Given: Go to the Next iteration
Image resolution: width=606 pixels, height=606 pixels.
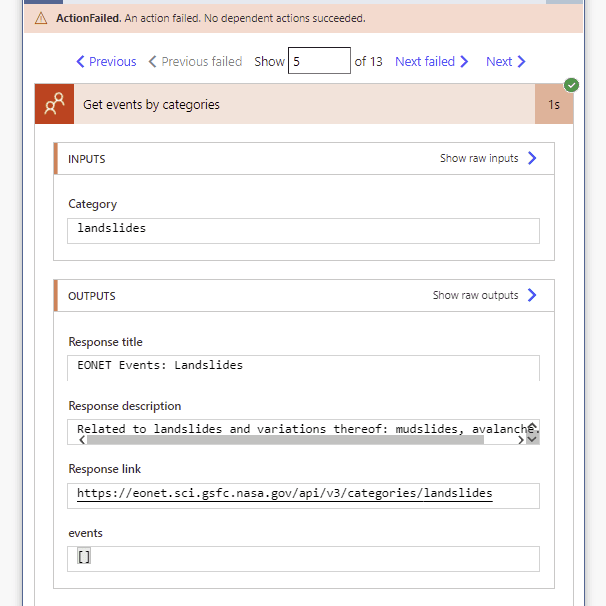Looking at the screenshot, I should coord(506,61).
